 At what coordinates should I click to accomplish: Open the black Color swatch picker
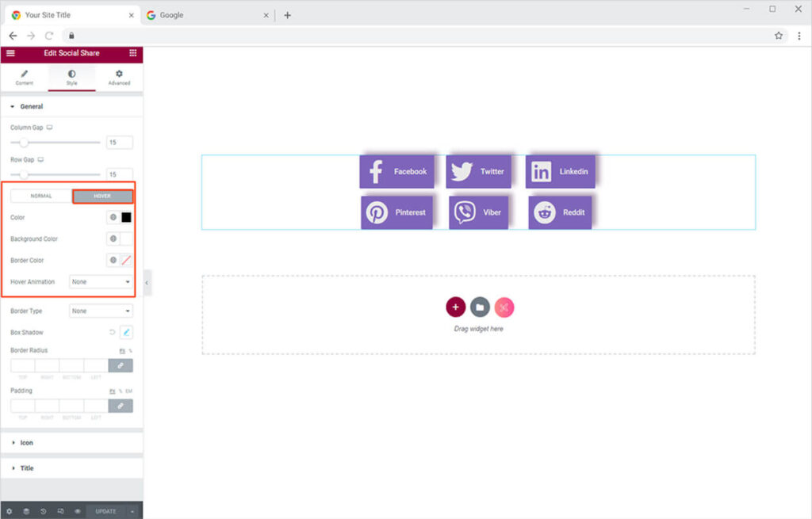pyautogui.click(x=126, y=217)
